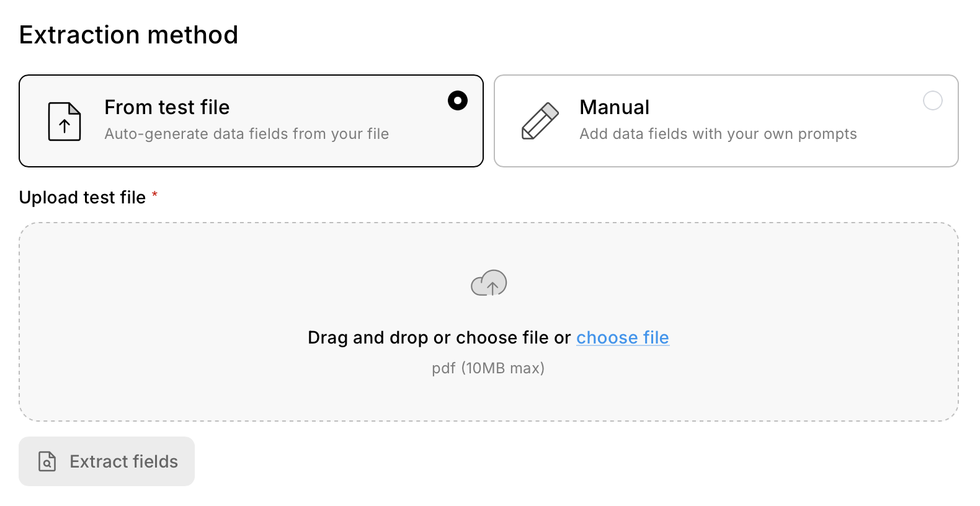980x506 pixels.
Task: Click the pdf (10MB max) hint text
Action: pos(488,368)
